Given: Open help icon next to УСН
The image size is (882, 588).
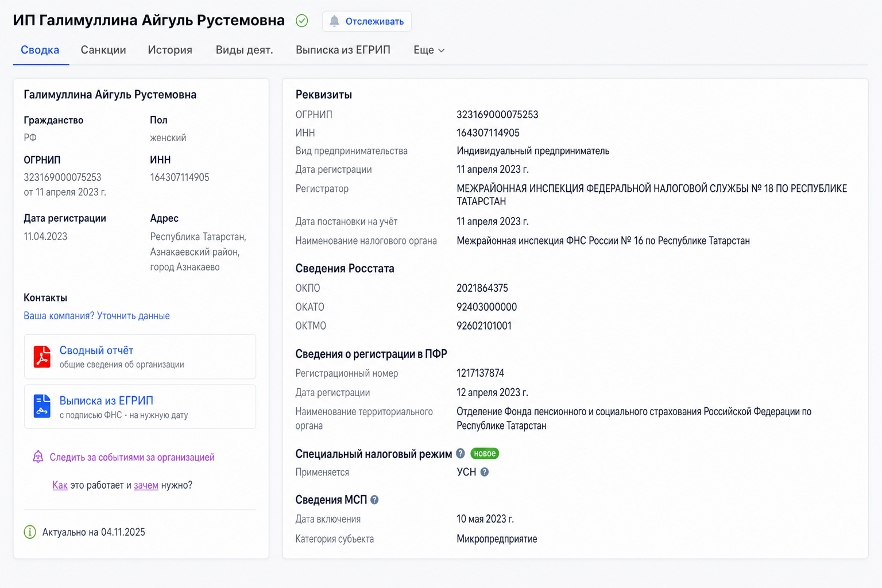Looking at the screenshot, I should [485, 472].
